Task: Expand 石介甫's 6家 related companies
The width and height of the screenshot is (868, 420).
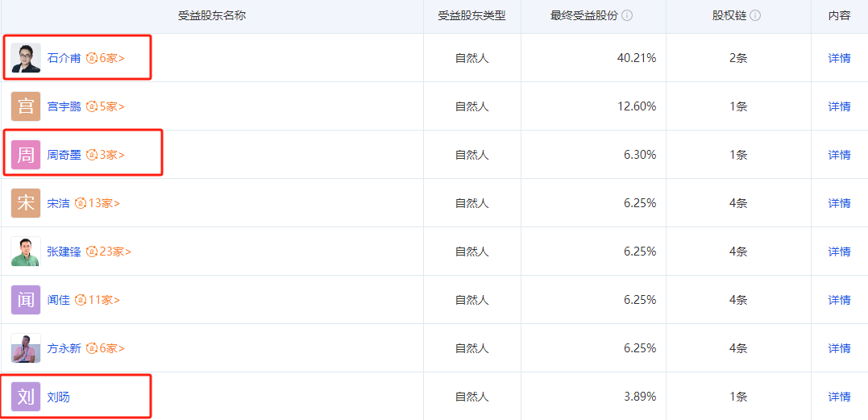Action: 106,58
